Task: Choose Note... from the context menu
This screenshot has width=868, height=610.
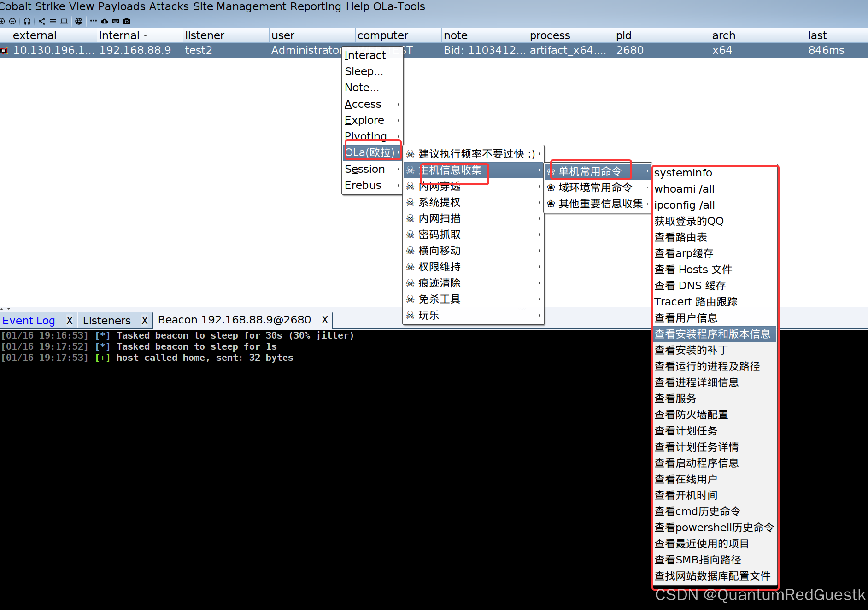Action: pyautogui.click(x=372, y=88)
